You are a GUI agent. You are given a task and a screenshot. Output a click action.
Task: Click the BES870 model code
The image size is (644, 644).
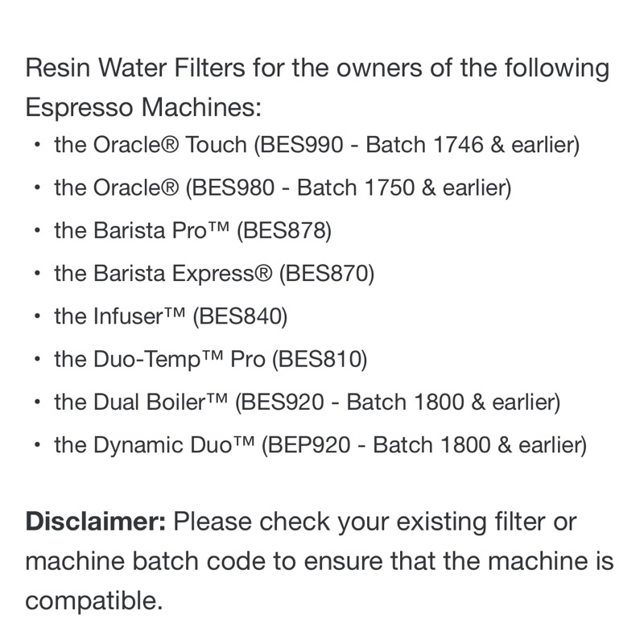pos(327,275)
